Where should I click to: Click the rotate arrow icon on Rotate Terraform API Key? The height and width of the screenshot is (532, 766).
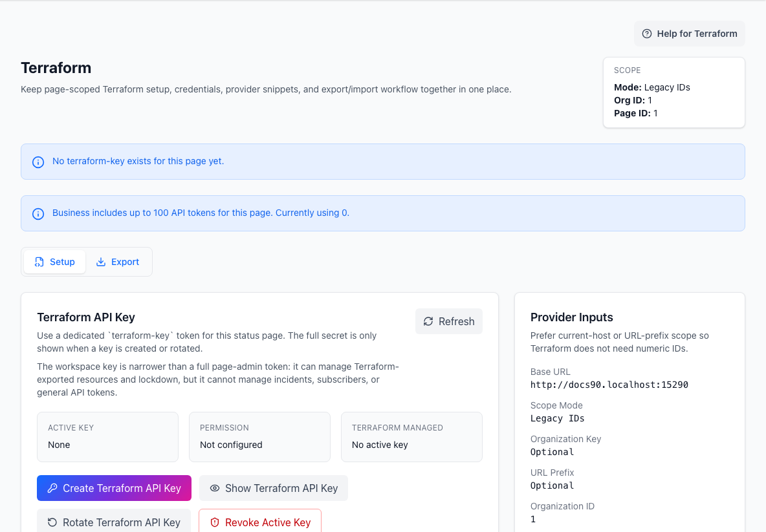(52, 522)
